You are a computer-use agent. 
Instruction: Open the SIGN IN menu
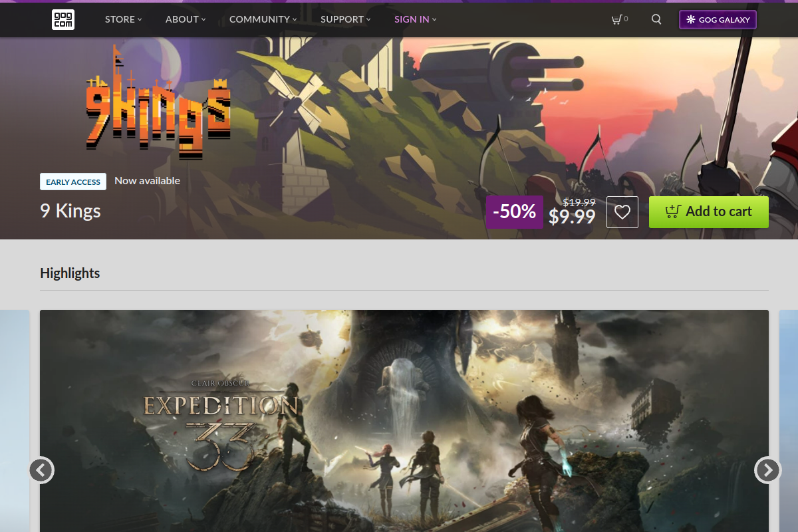[x=415, y=19]
